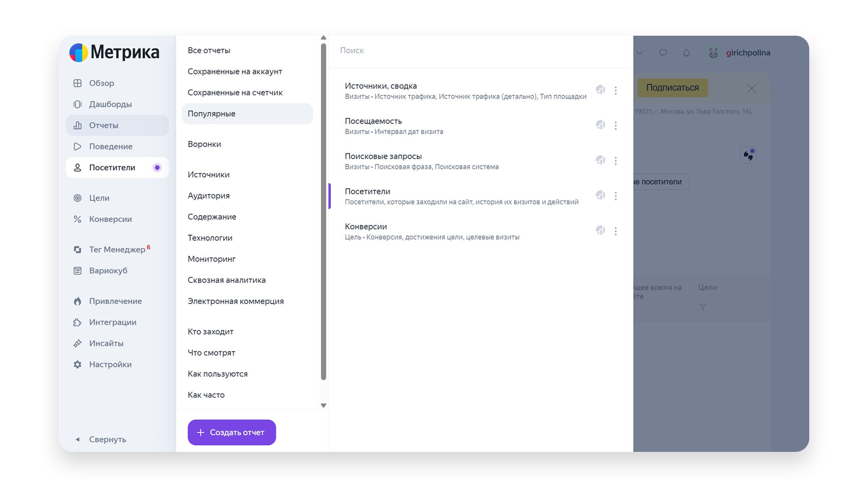Open more options for Конверсии report
The height and width of the screenshot is (488, 868).
pos(616,231)
